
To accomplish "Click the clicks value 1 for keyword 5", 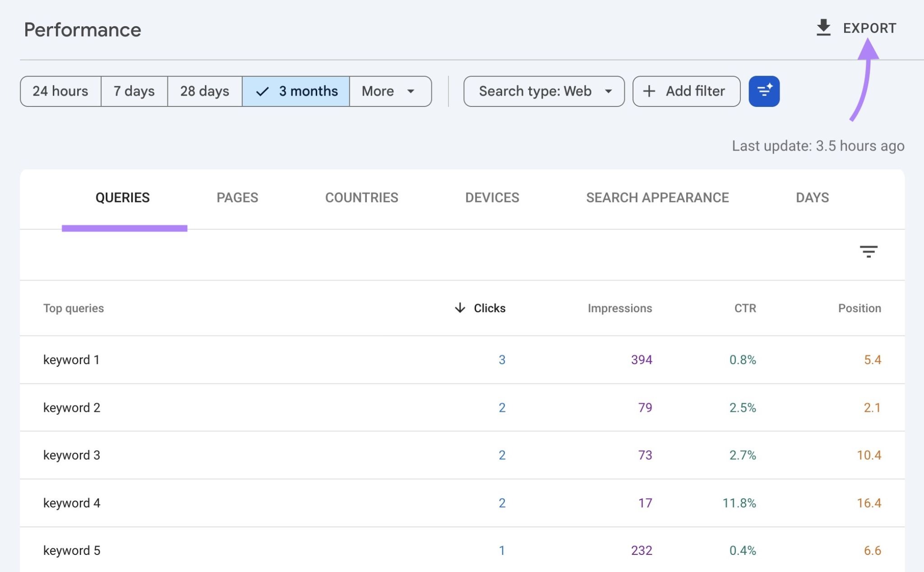I will coord(502,550).
